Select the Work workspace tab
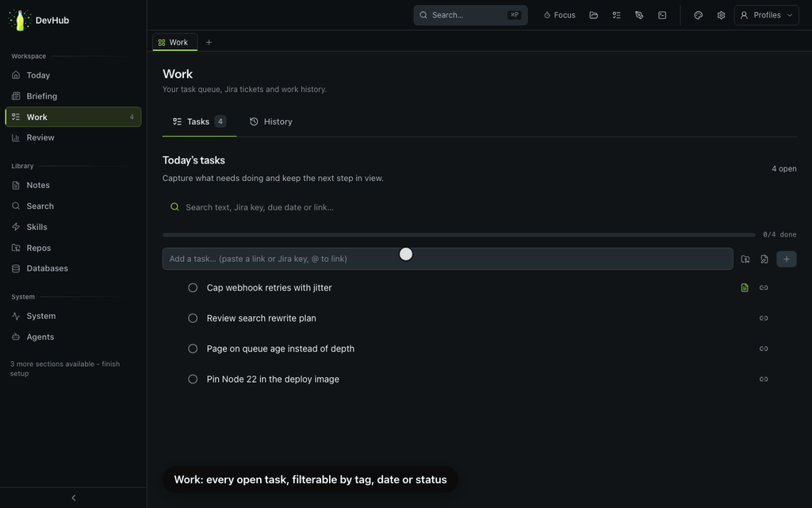 tap(174, 42)
